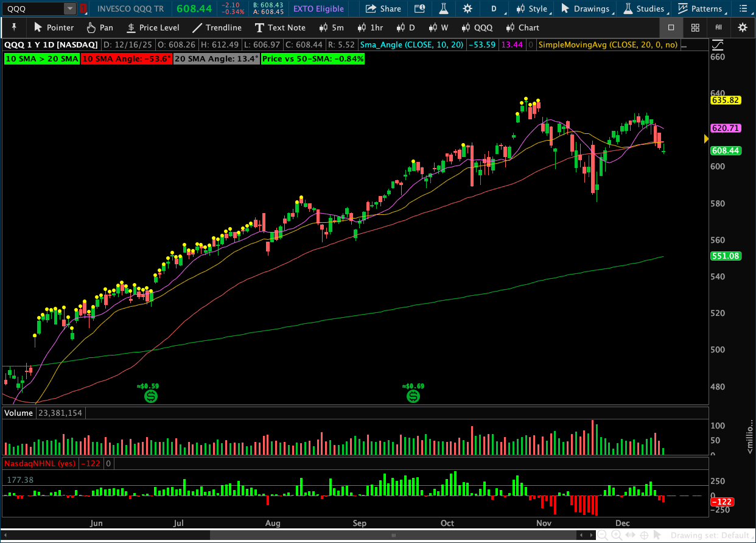Open the flask lab icon

pos(444,9)
